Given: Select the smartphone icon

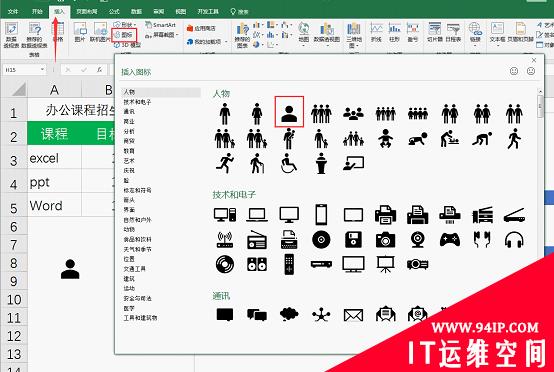Looking at the screenshot, I should point(321,214).
